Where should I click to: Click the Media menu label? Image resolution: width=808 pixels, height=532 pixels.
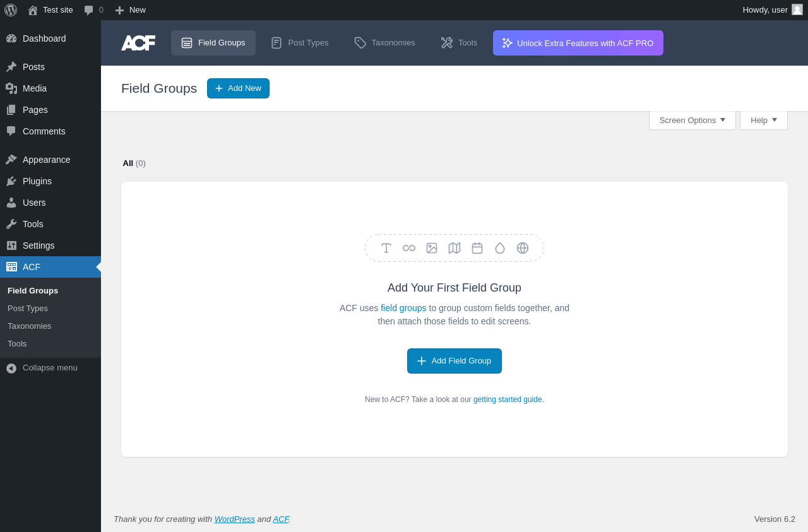[x=35, y=88]
